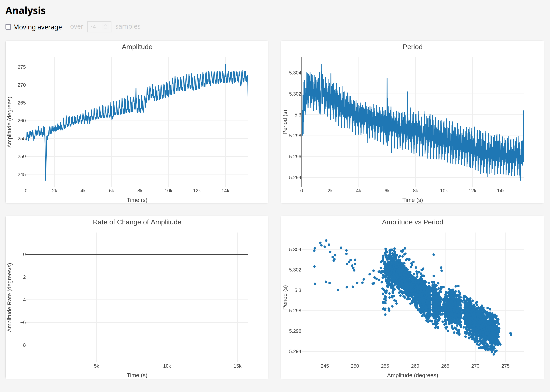
Task: Enable the Moving average checkbox
Action: [9, 27]
